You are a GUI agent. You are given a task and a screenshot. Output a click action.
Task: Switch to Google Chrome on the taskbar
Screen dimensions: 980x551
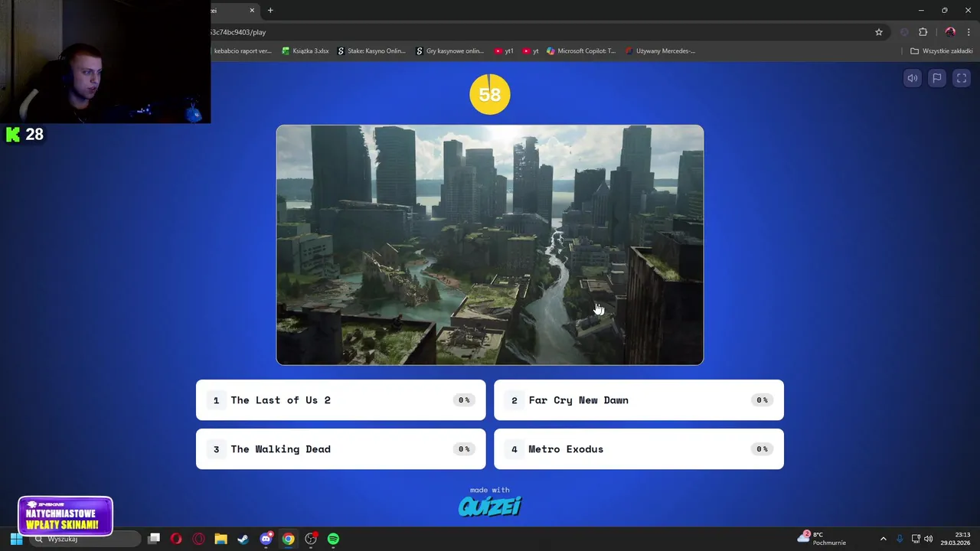(288, 539)
